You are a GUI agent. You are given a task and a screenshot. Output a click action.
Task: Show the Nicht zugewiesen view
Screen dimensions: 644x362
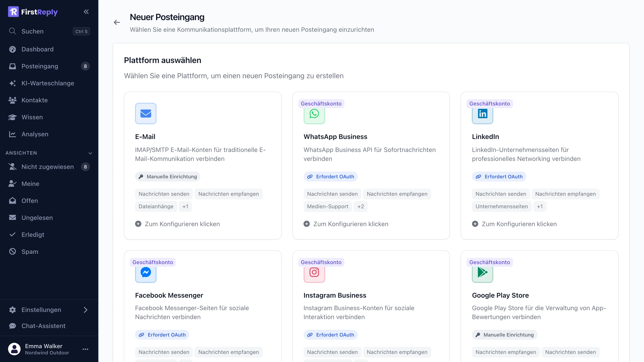[x=49, y=167]
